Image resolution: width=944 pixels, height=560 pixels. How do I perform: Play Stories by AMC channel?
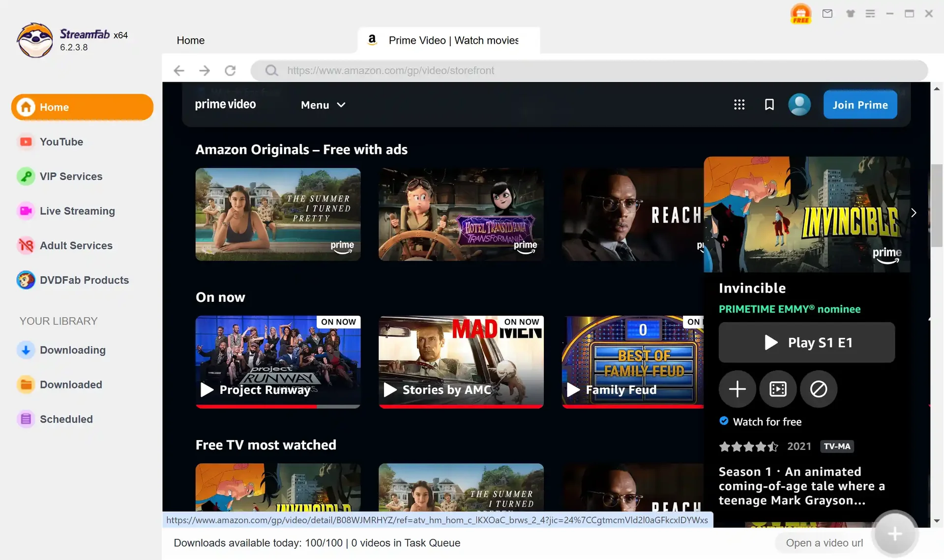(461, 362)
